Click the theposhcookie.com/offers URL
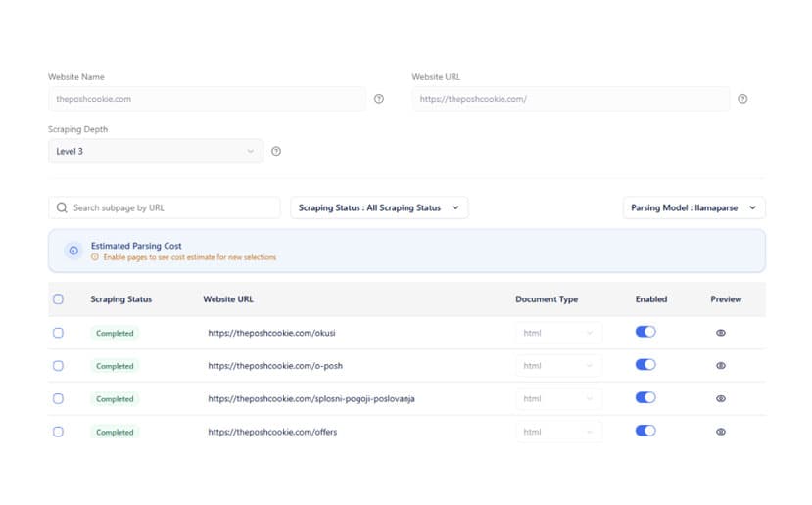Screen dimensions: 812x505 pyautogui.click(x=272, y=432)
